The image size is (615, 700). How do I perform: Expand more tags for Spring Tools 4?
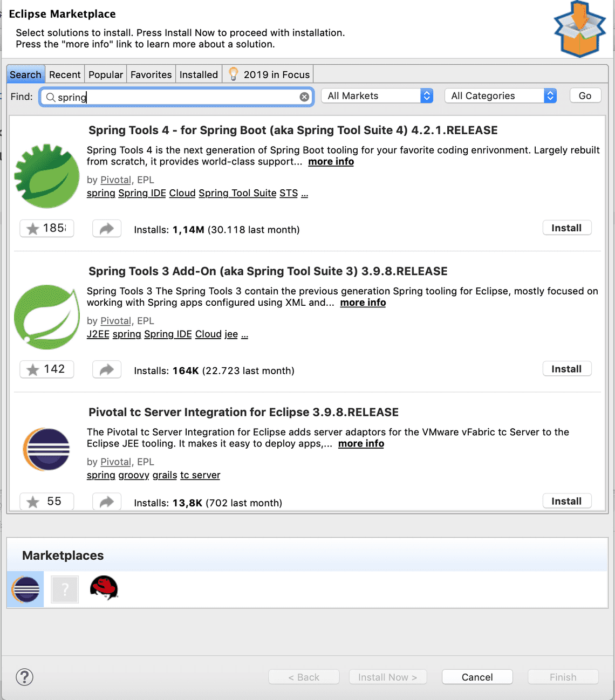pos(305,194)
